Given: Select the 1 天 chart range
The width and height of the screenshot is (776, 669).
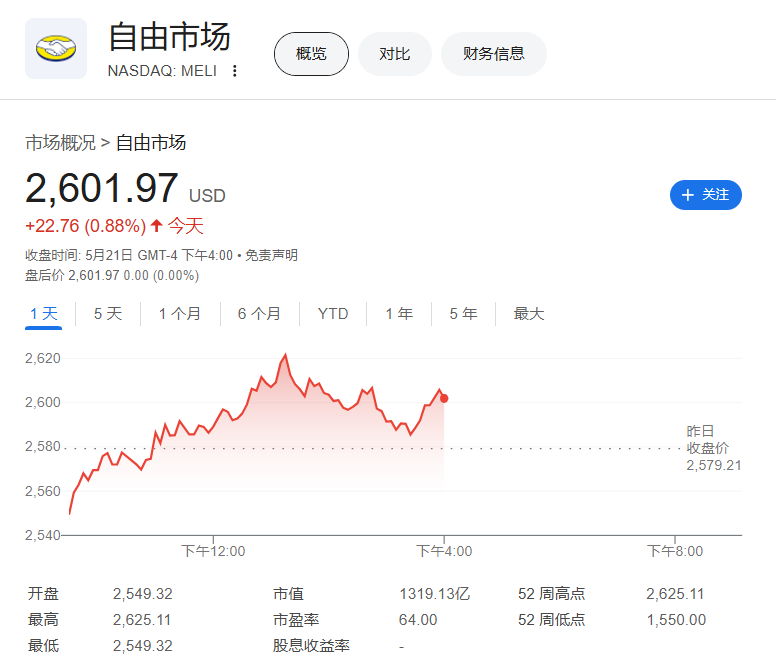Looking at the screenshot, I should [44, 314].
